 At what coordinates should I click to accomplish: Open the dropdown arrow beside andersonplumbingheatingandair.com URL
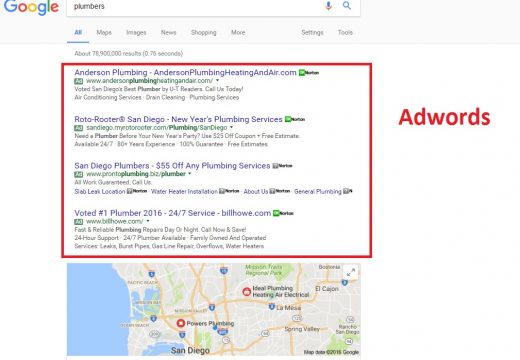tap(217, 80)
